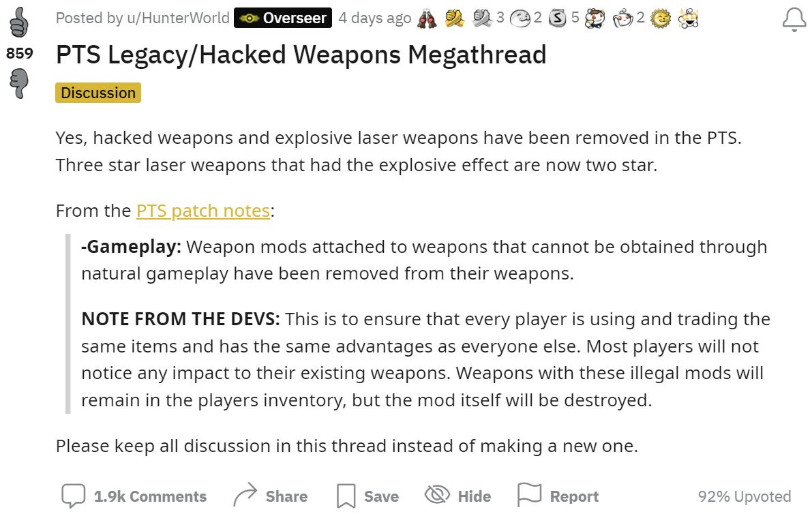Click the silver S medal award
812x527 pixels.
pyautogui.click(x=557, y=18)
